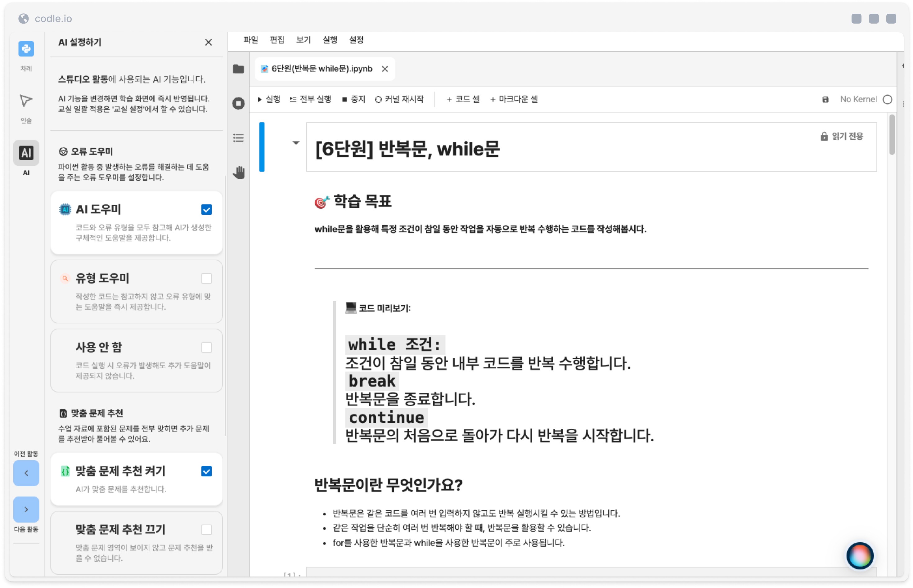This screenshot has height=588, width=913.
Task: Click the 인솔 cursor arrow icon
Action: [26, 101]
